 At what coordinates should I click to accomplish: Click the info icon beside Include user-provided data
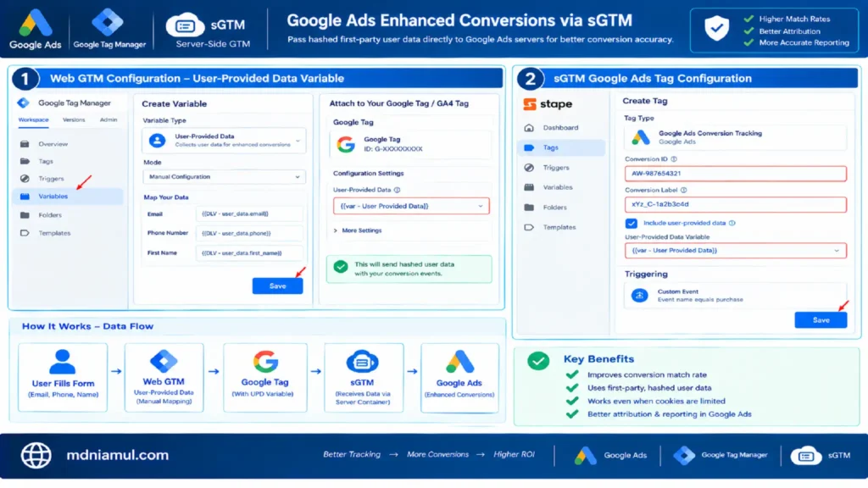(x=732, y=223)
